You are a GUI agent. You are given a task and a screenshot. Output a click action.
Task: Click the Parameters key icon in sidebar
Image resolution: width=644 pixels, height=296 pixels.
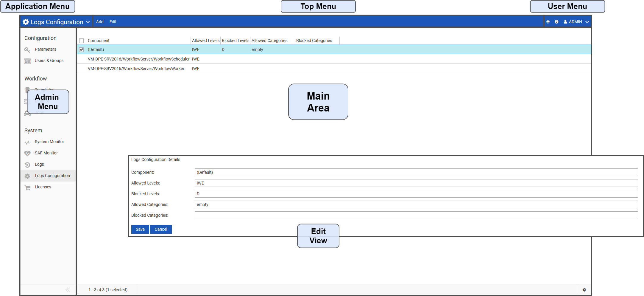pyautogui.click(x=27, y=50)
